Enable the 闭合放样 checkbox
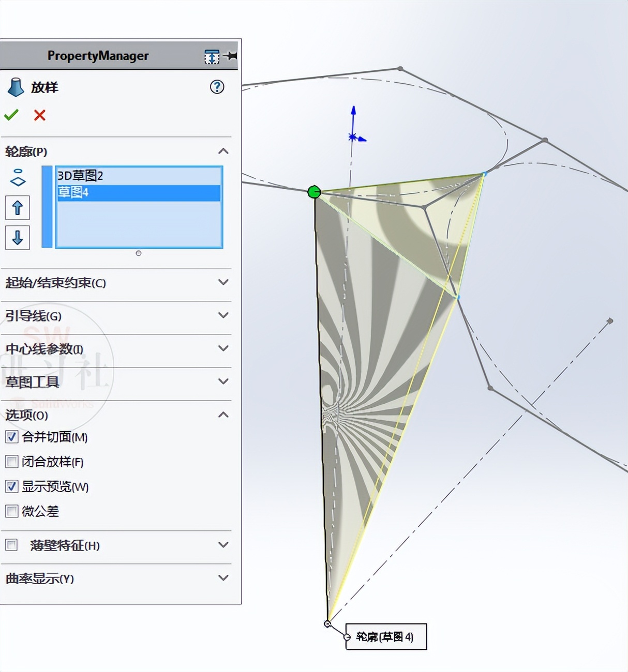This screenshot has width=628, height=672. pyautogui.click(x=11, y=461)
